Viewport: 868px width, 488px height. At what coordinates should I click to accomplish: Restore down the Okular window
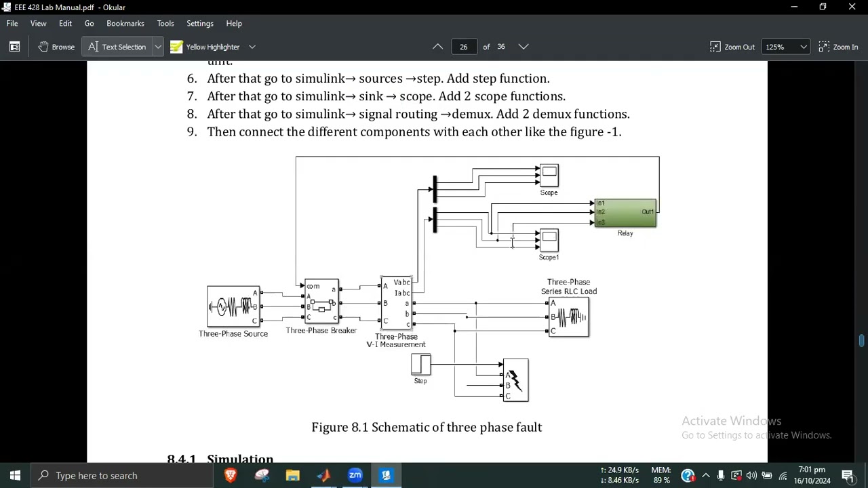823,7
